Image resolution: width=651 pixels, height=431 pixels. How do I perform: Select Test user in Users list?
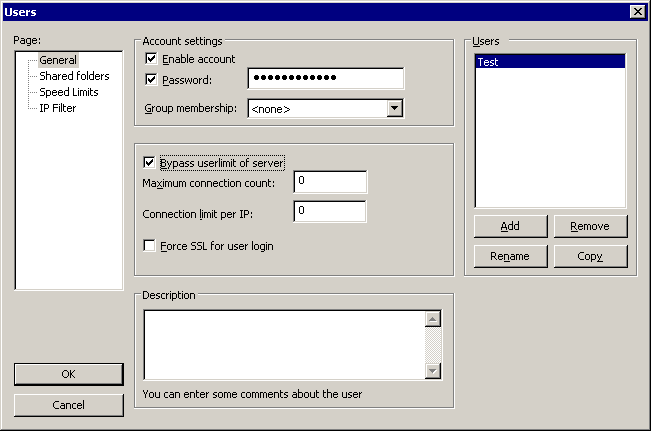click(x=549, y=62)
